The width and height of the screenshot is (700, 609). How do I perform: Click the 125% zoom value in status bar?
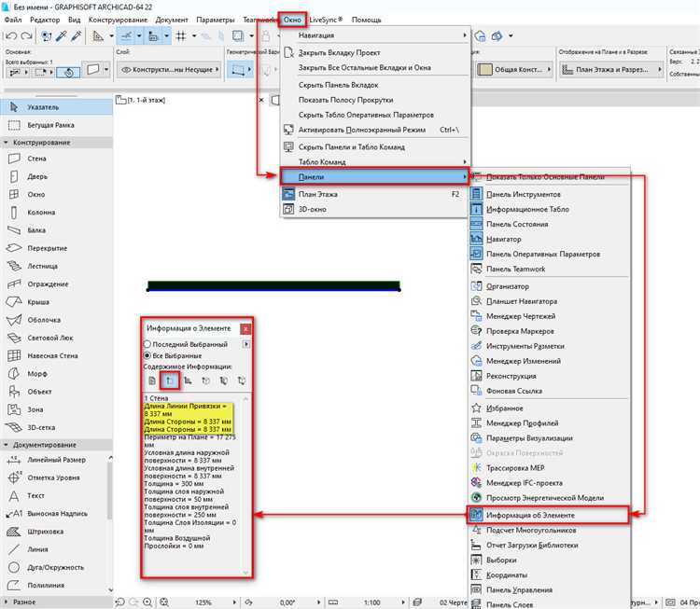click(203, 602)
